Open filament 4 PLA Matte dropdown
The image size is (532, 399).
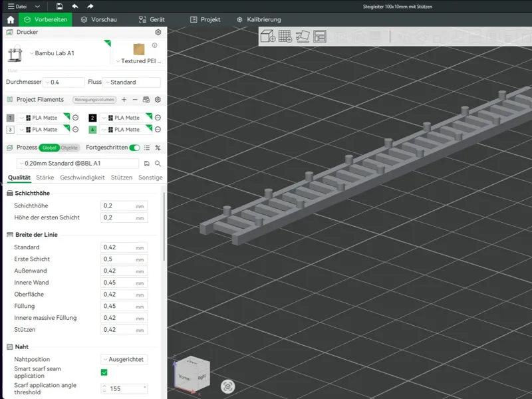click(x=126, y=130)
